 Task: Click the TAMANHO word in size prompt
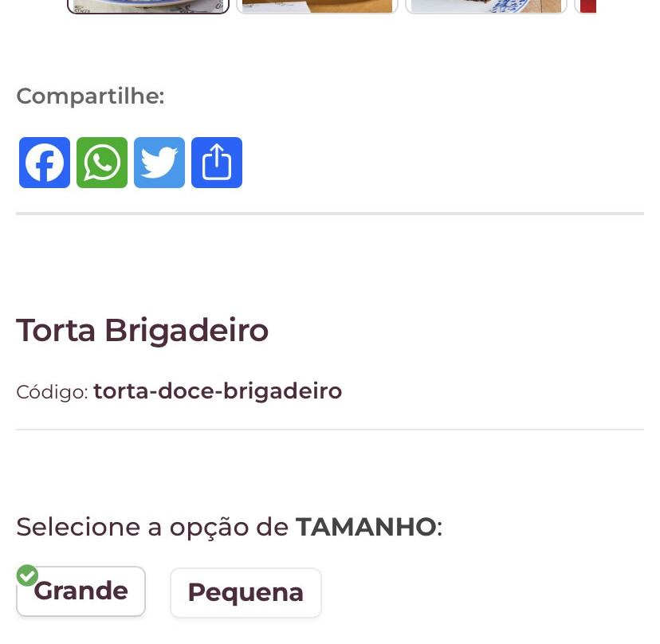pos(366,527)
